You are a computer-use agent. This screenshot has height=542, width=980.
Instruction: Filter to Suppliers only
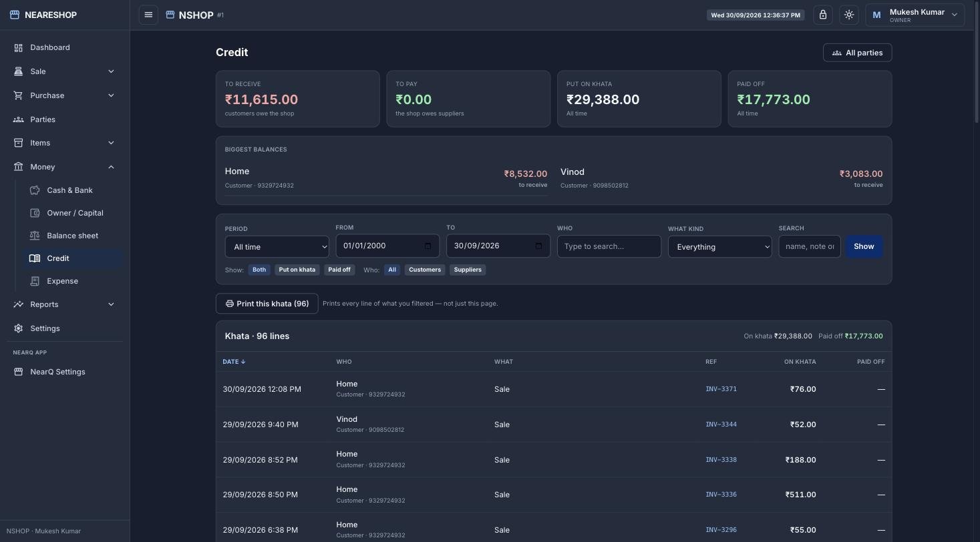(468, 270)
